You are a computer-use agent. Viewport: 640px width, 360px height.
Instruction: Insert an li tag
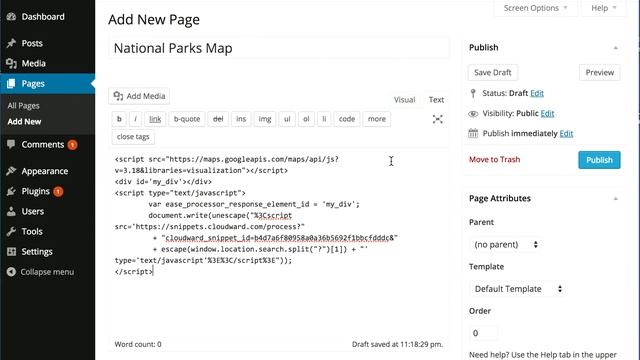(x=324, y=119)
